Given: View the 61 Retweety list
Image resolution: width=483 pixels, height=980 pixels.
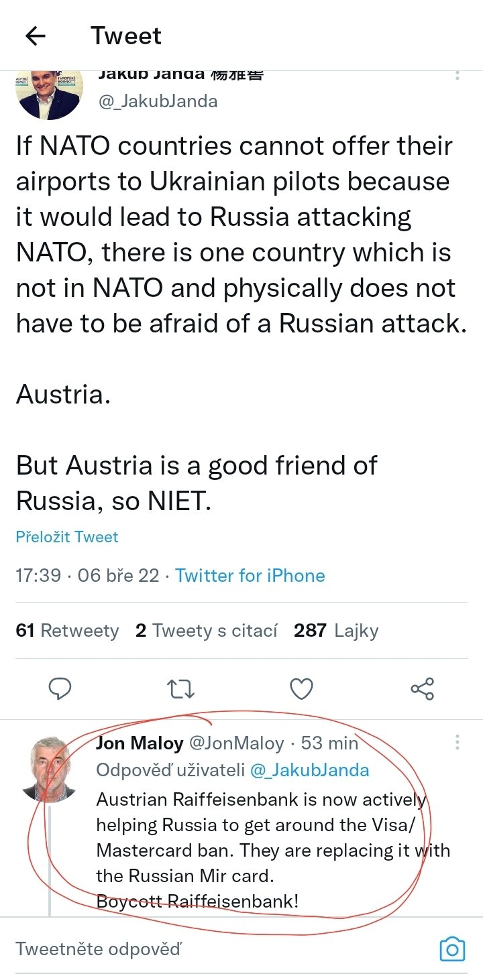Looking at the screenshot, I should [x=67, y=631].
